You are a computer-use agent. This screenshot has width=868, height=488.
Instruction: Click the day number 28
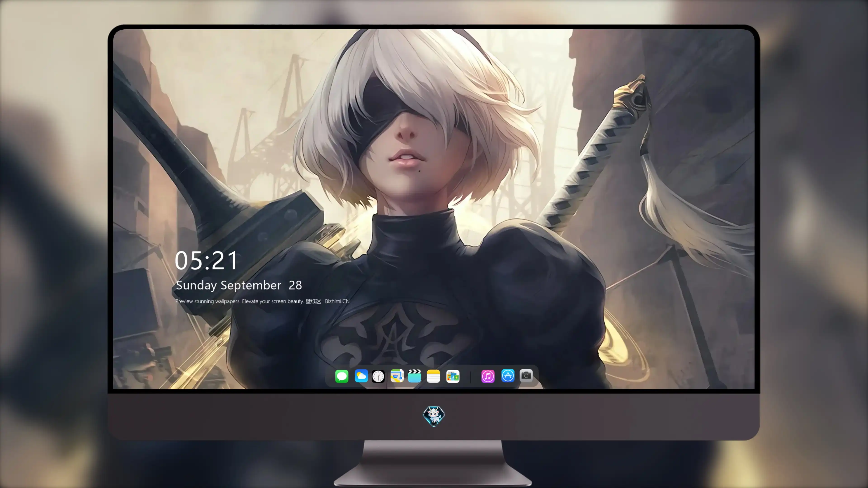295,285
